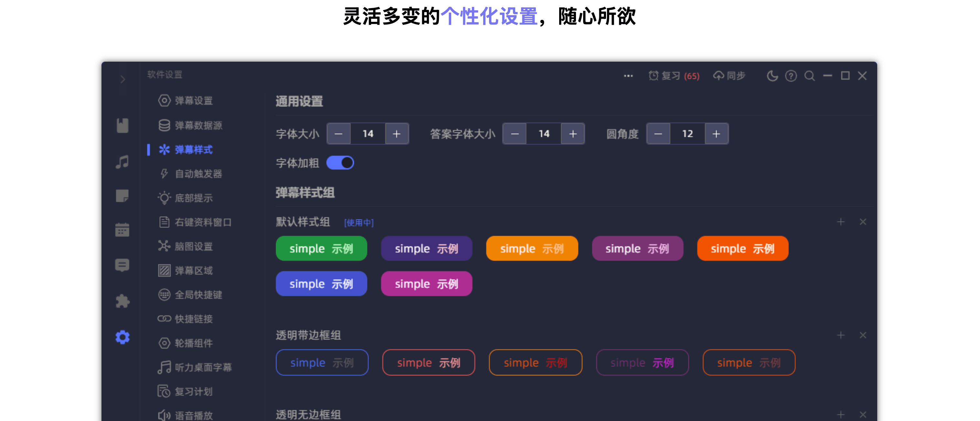The width and height of the screenshot is (980, 421).
Task: Select 右键资料窗口 in settings menu
Action: coord(195,222)
